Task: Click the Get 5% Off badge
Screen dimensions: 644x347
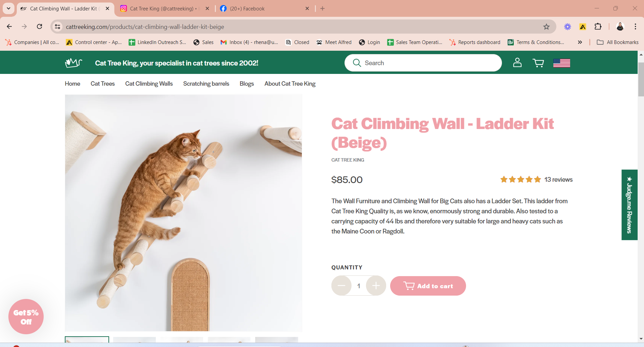Action: click(26, 317)
